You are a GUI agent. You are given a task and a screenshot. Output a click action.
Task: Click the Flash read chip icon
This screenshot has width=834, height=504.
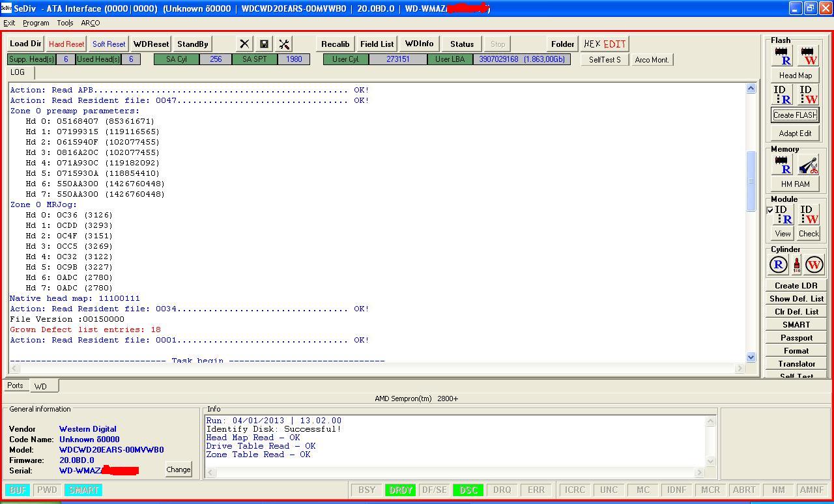pos(783,56)
